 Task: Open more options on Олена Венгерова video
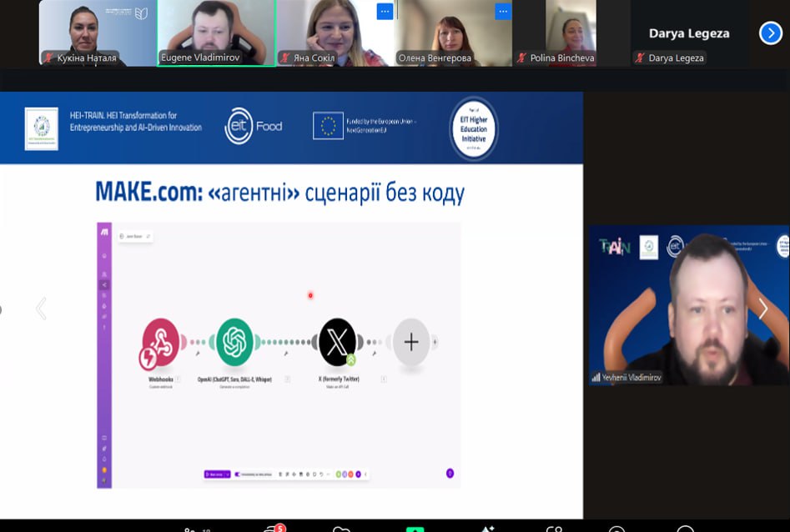[503, 11]
